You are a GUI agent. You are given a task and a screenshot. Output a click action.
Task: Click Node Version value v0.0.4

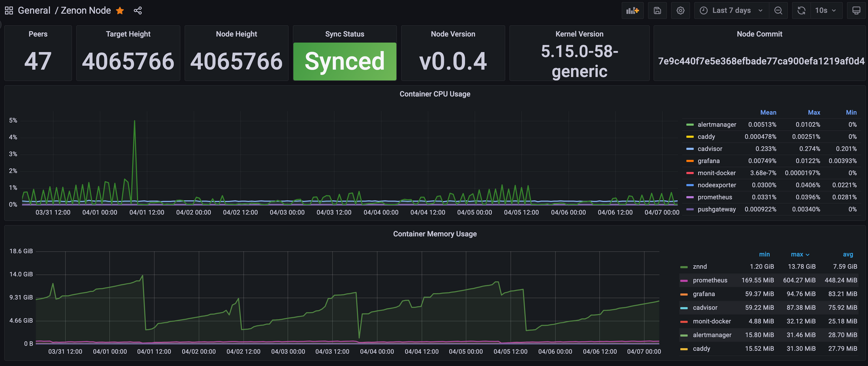pyautogui.click(x=453, y=61)
